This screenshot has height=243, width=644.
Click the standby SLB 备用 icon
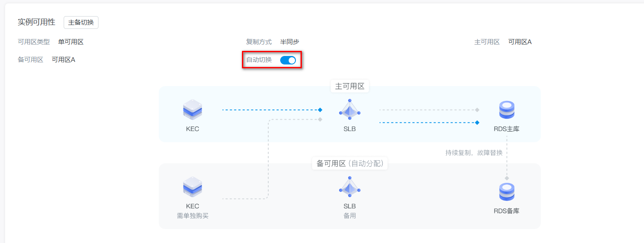pos(350,187)
